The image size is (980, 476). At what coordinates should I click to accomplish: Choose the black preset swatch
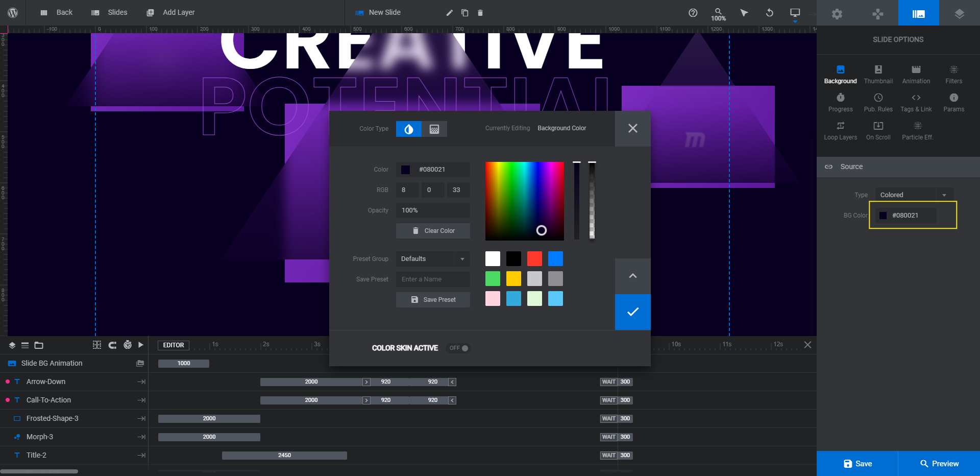(x=513, y=259)
